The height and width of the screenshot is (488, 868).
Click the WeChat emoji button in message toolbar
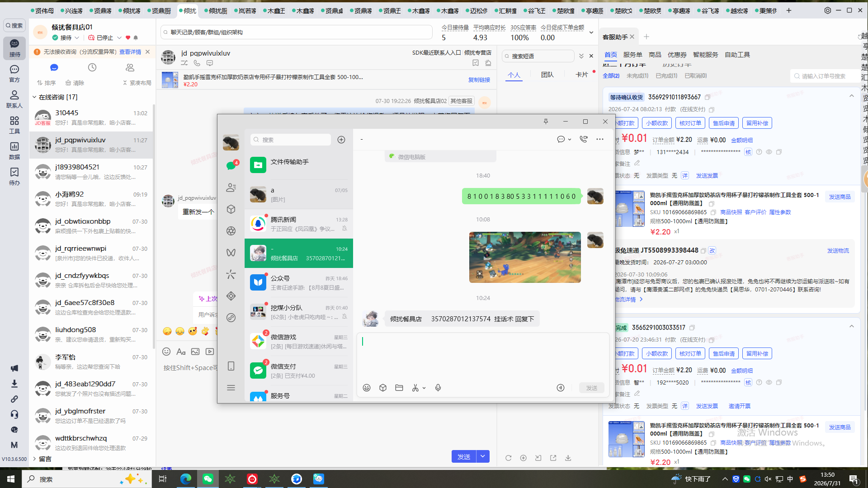pos(367,388)
